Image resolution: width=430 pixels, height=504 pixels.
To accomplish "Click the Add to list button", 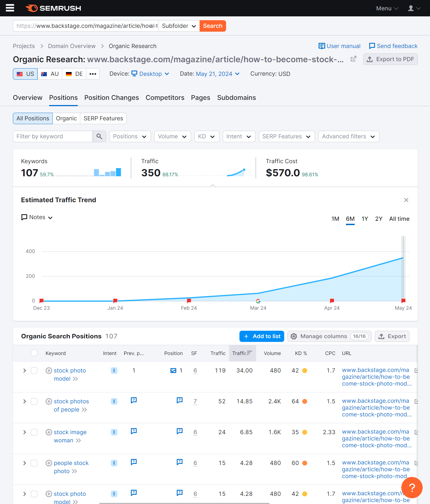I will tap(262, 336).
